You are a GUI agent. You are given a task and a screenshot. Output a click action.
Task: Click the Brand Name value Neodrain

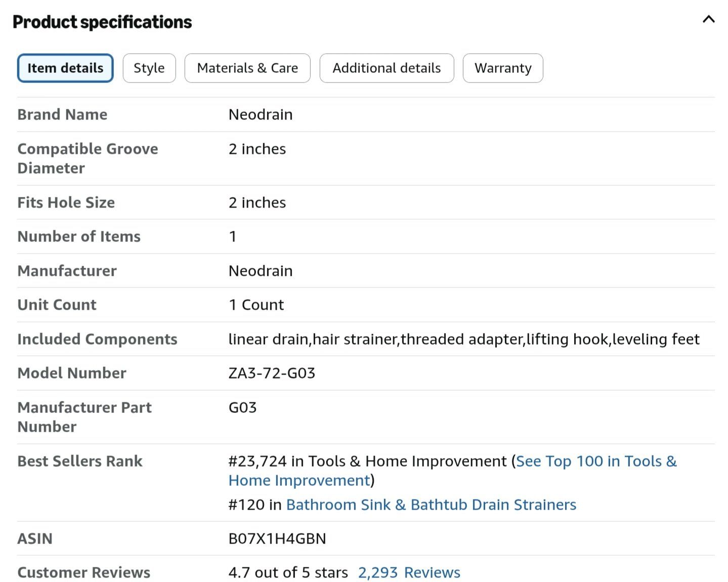(261, 114)
